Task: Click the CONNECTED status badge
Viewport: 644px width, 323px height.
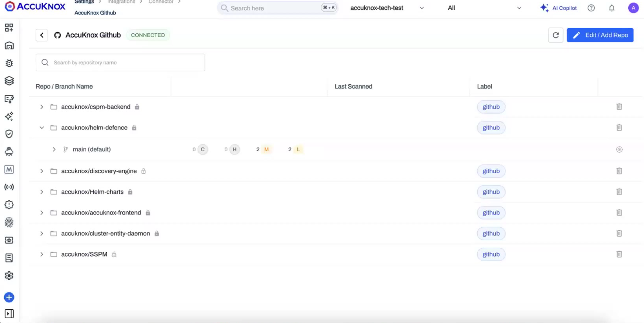Action: pos(148,35)
